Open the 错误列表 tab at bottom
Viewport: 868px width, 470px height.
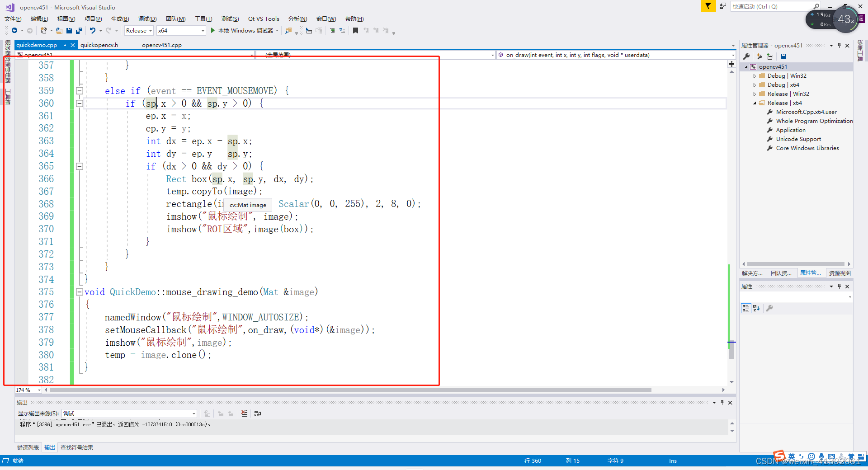coord(28,448)
